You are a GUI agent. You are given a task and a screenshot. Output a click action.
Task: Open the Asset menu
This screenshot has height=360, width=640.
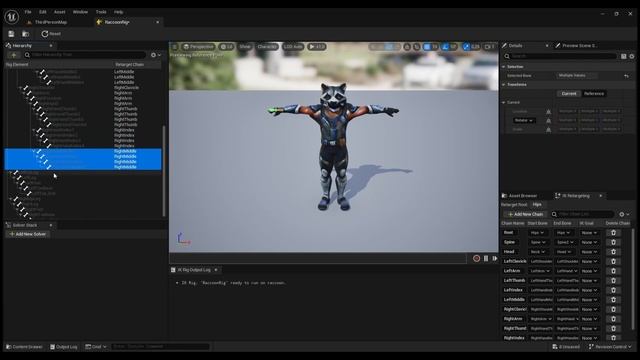60,12
